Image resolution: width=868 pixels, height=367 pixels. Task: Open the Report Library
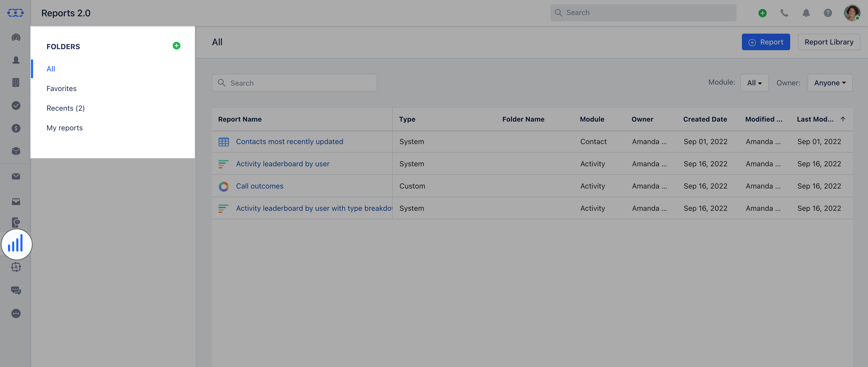(829, 42)
